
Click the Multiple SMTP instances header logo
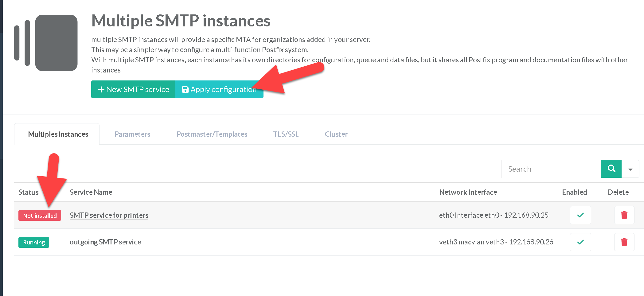(46, 43)
